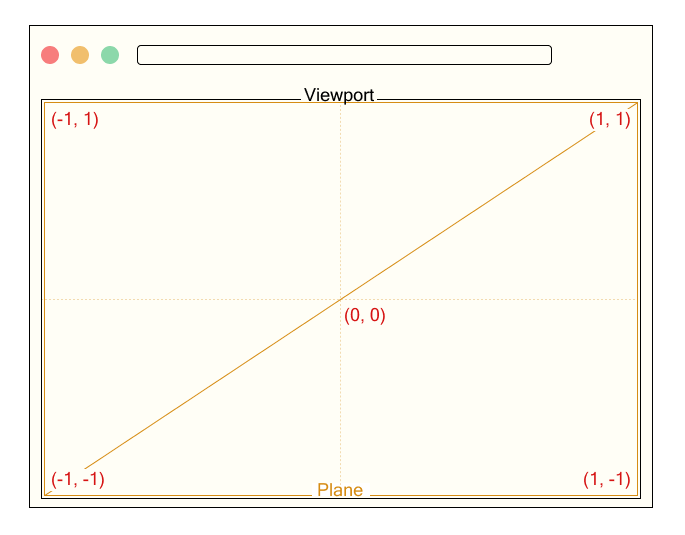Image resolution: width=685 pixels, height=535 pixels.
Task: Click the (-1, 1) coordinate label
Action: [75, 119]
